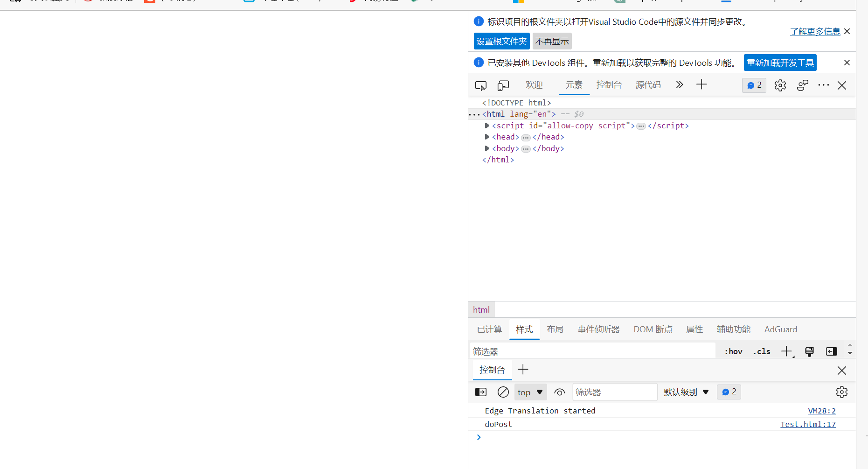Expand the script allow-copy_script node
This screenshot has height=469, width=868.
487,126
